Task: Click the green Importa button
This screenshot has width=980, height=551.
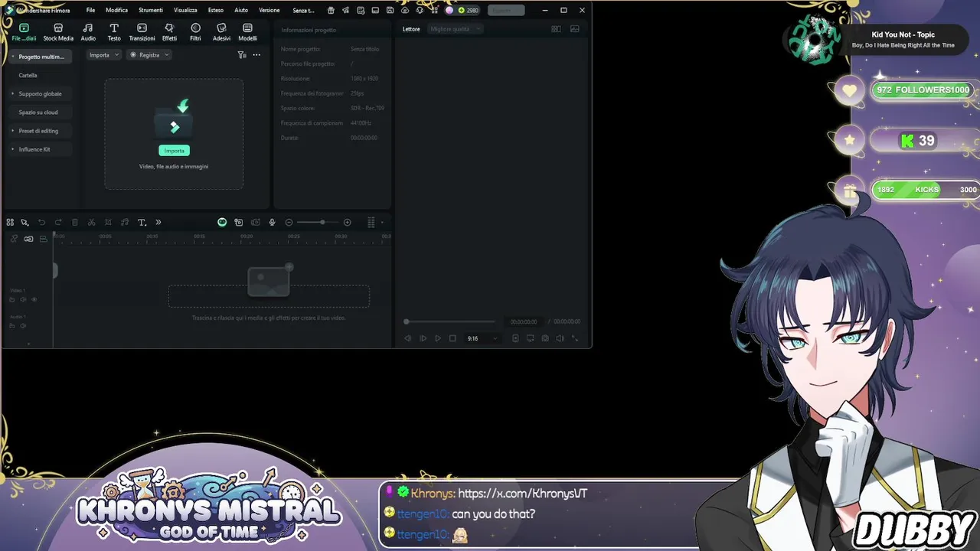Action: (174, 150)
